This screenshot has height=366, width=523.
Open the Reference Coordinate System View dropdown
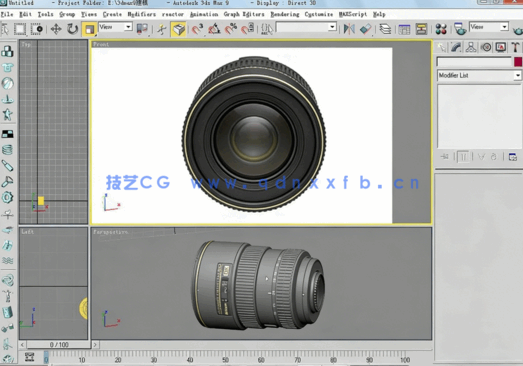click(115, 27)
